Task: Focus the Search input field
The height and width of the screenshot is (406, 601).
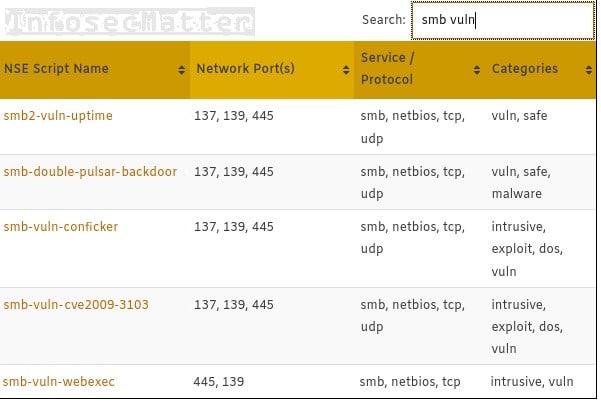Action: (x=502, y=20)
